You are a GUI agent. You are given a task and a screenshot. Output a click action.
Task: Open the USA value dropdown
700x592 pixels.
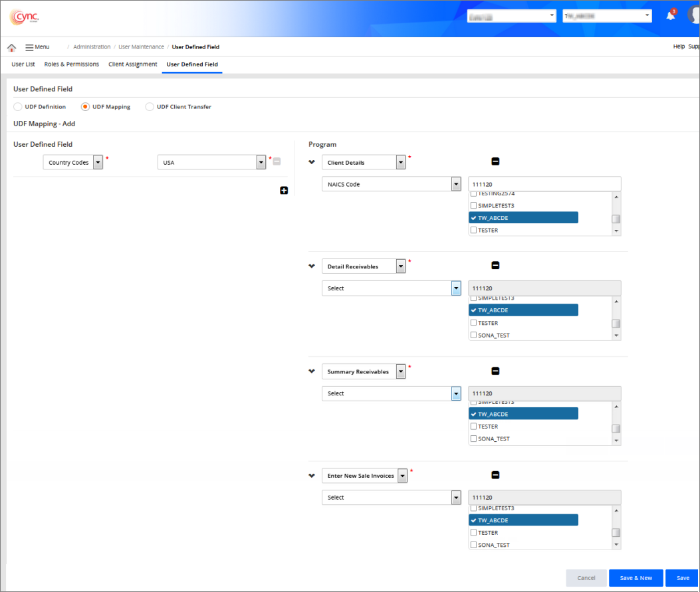pos(261,163)
